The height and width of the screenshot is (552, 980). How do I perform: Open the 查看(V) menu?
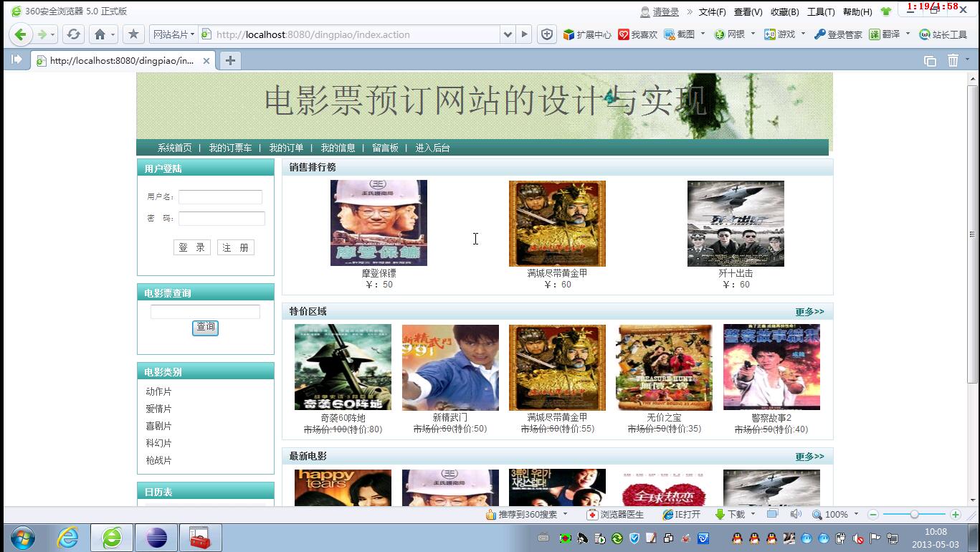pos(748,12)
